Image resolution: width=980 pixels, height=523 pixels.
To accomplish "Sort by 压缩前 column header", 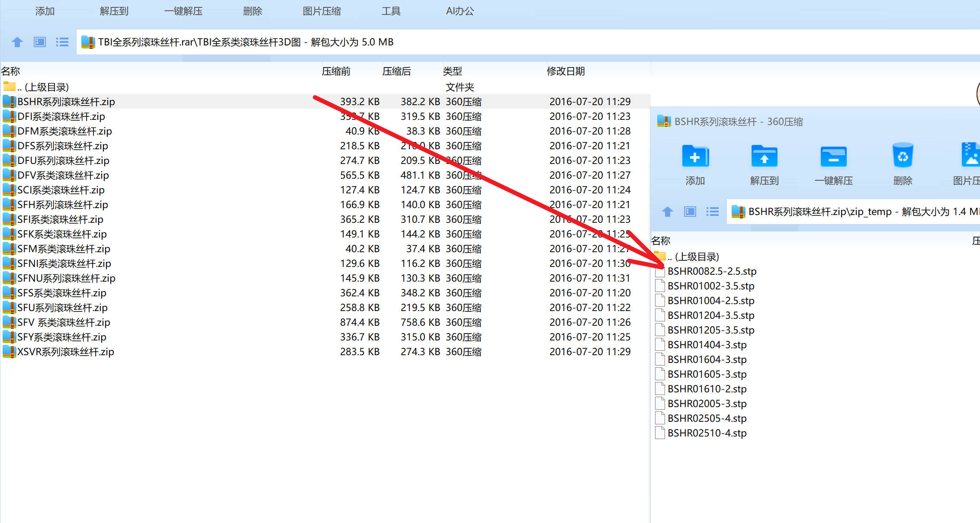I will tap(336, 71).
